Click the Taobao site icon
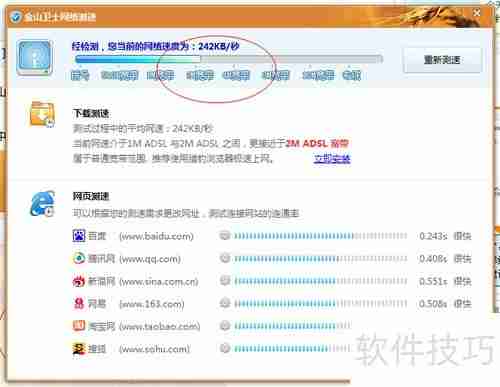 (x=79, y=326)
